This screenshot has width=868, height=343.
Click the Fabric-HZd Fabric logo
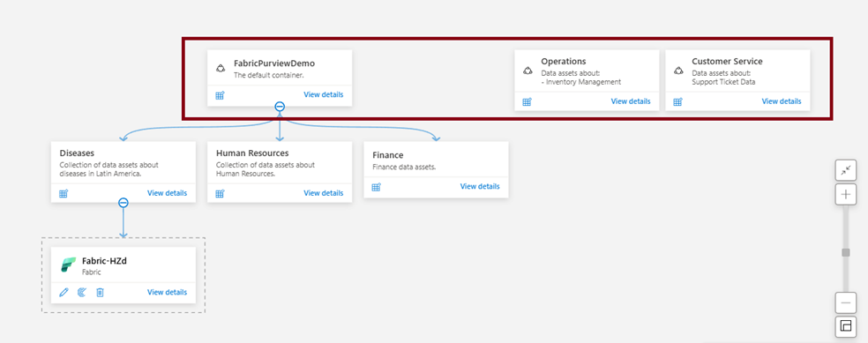(x=68, y=265)
